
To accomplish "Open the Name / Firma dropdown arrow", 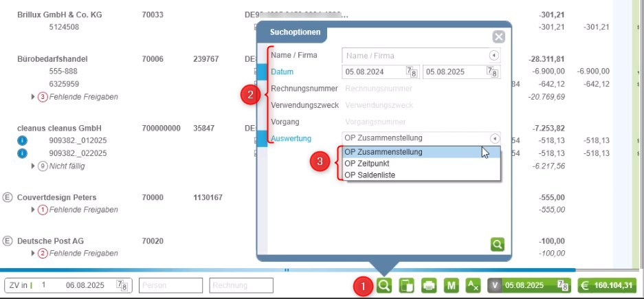I will 493,55.
